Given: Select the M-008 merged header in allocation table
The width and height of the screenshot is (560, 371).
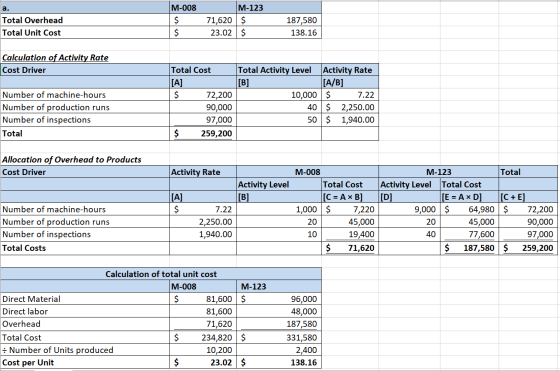Looking at the screenshot, I should (x=308, y=172).
